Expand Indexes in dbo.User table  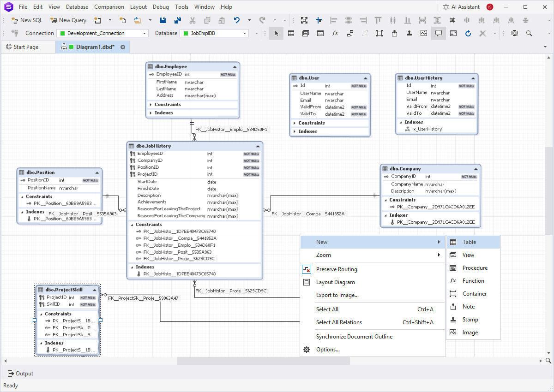295,131
